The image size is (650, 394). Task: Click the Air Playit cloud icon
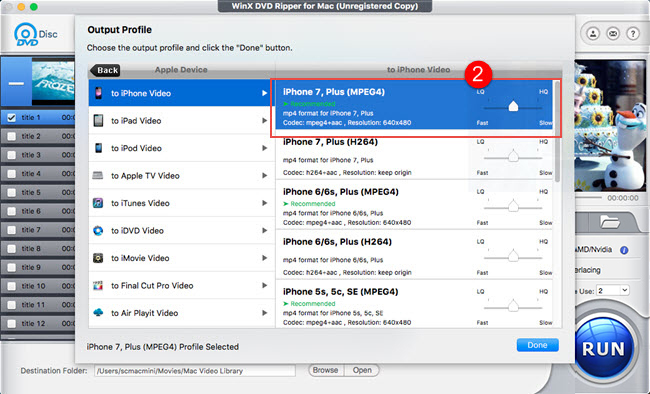98,313
